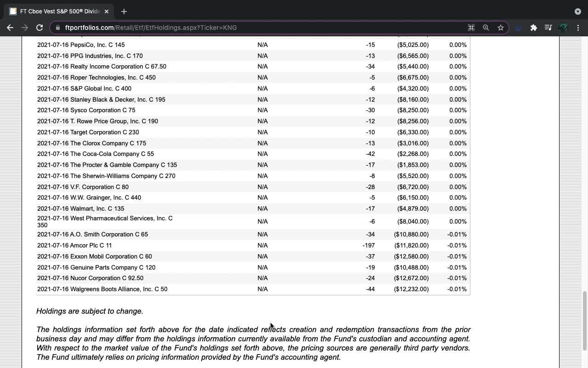Open the zoom magnifier control
The height and width of the screenshot is (368, 588).
click(486, 28)
